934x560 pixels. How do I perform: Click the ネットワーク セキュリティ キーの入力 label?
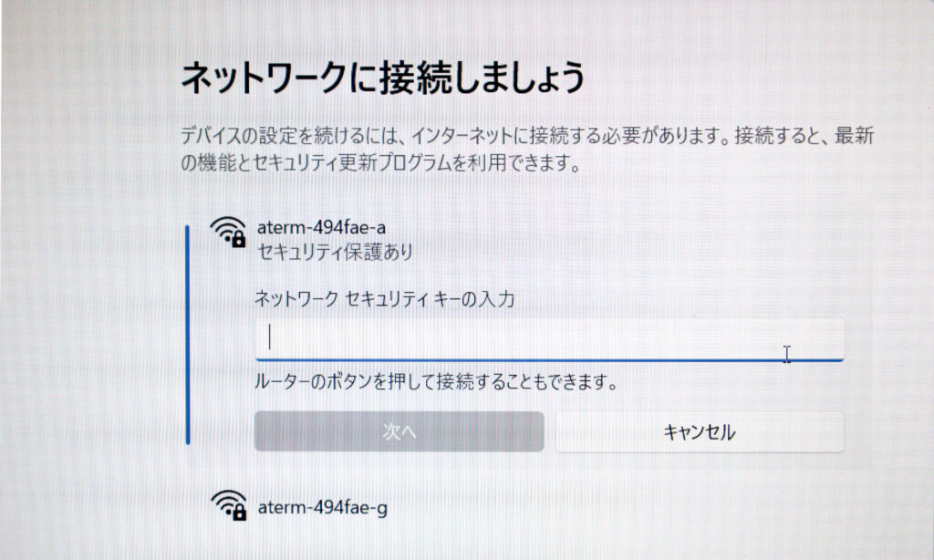[385, 298]
